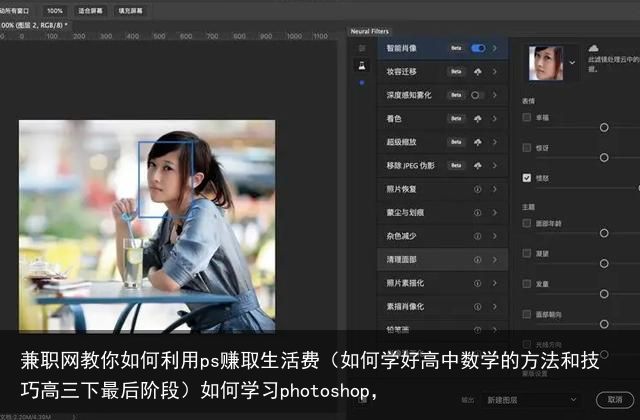This screenshot has width=640, height=420.
Task: Expand the 杂色减少 row chevron
Action: [x=495, y=236]
